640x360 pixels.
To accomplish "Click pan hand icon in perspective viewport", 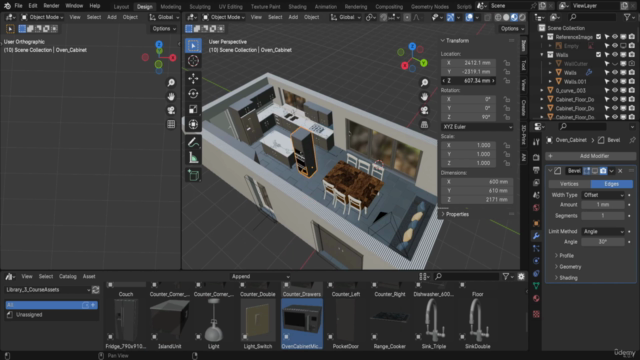I will 424,97.
